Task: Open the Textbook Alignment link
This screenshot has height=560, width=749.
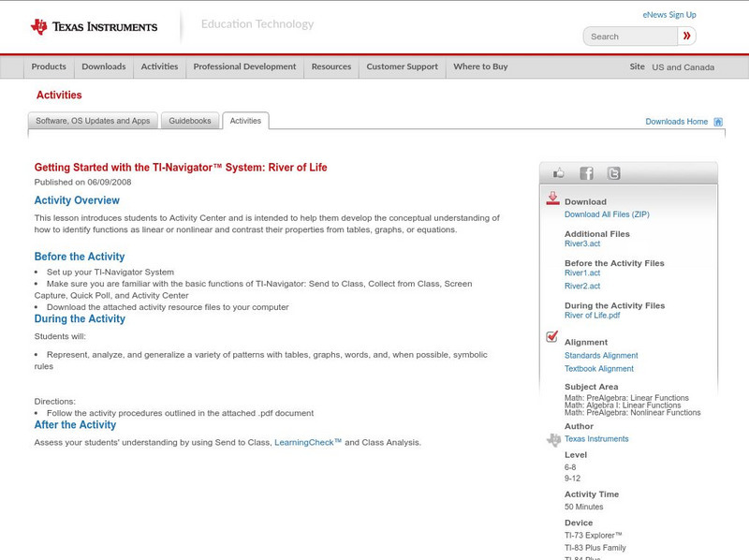Action: pos(599,369)
